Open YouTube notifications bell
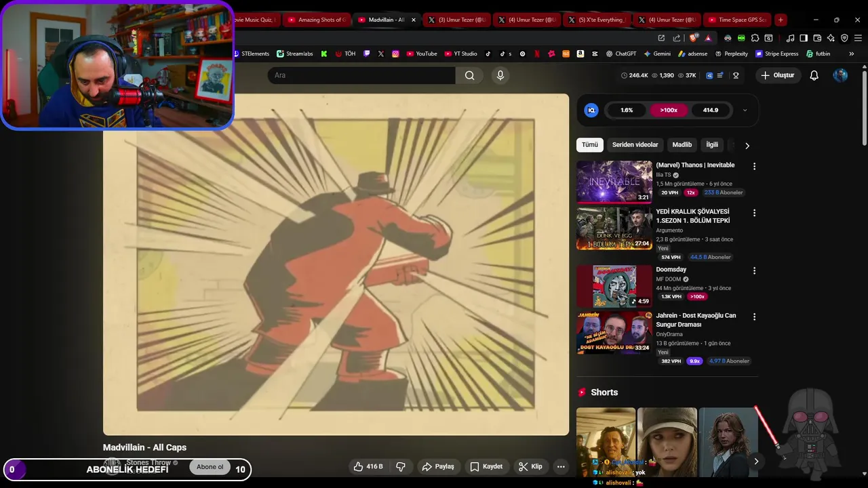 [814, 75]
